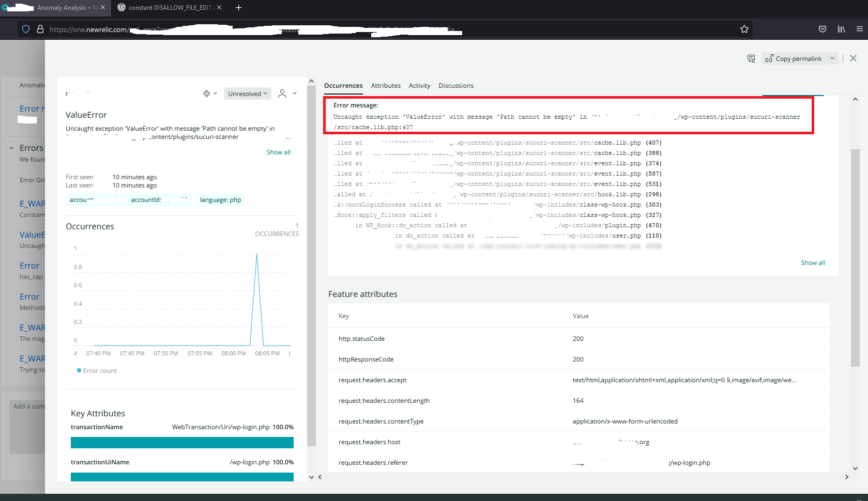Close the error details panel

click(x=854, y=58)
